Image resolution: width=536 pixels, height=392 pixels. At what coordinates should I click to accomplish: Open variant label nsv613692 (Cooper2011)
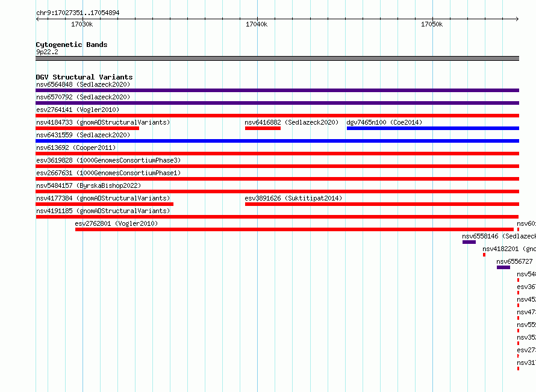pos(76,148)
